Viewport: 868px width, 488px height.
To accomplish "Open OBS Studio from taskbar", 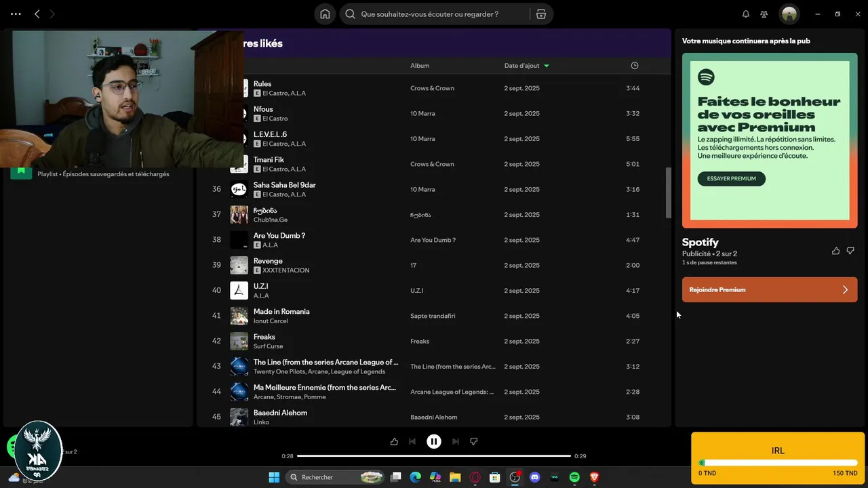I will coord(515,477).
